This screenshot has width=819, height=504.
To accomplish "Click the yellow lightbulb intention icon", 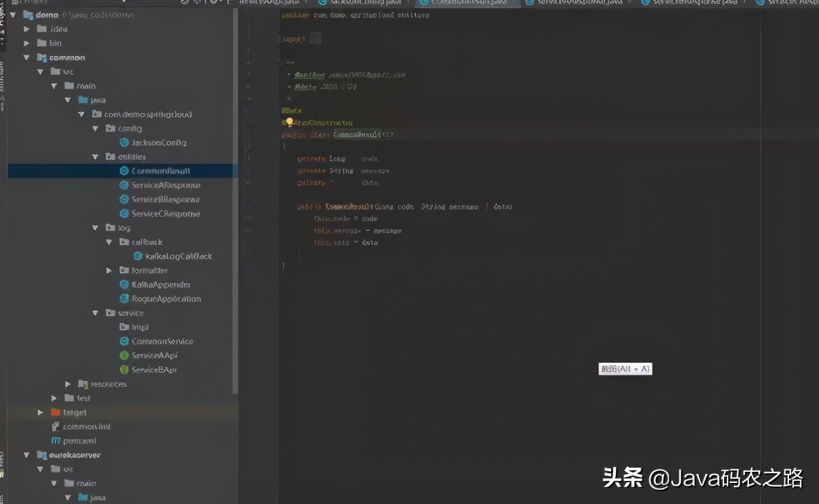I will point(289,122).
